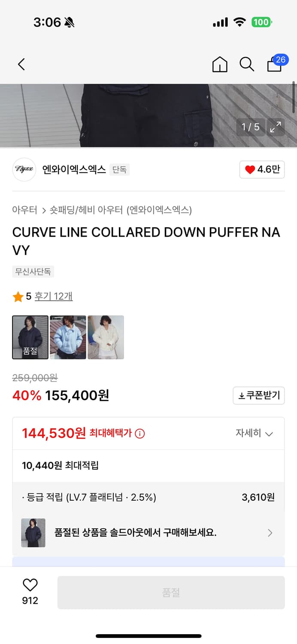Image resolution: width=297 pixels, height=644 pixels.
Task: Tap the 쿠폰받기 coupon download button
Action: tap(258, 395)
